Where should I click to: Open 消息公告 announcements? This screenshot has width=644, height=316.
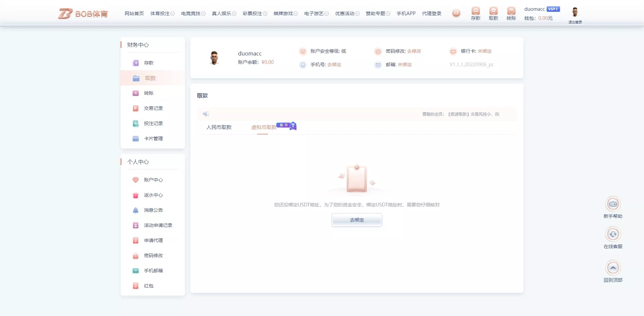[153, 210]
